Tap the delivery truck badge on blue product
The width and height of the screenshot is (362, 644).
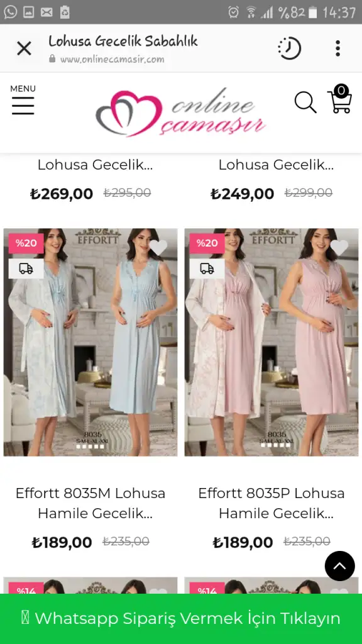[26, 269]
